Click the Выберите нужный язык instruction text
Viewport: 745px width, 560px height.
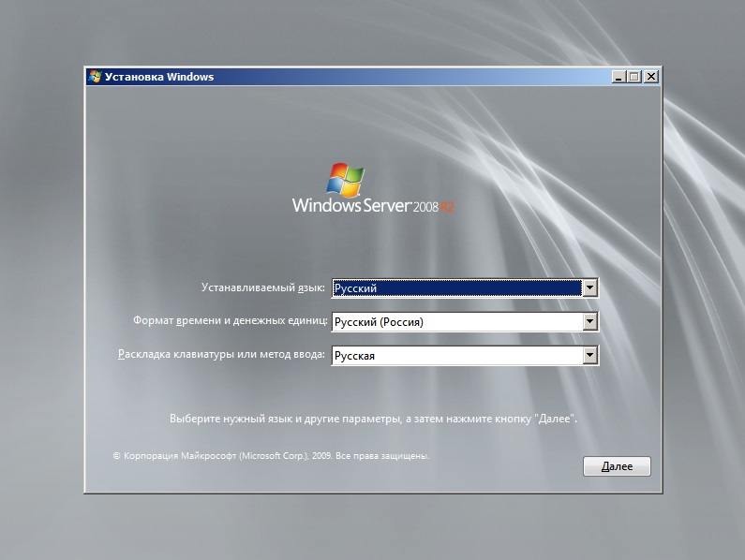click(x=374, y=419)
